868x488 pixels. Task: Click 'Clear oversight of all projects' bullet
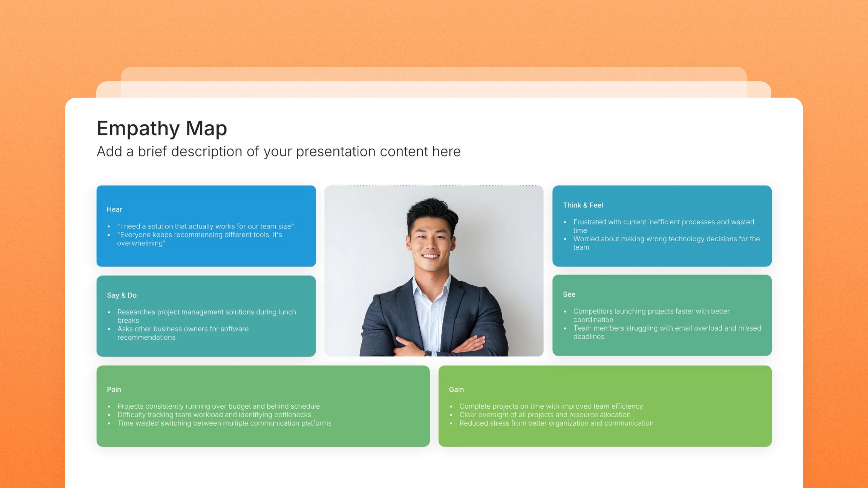pos(545,414)
